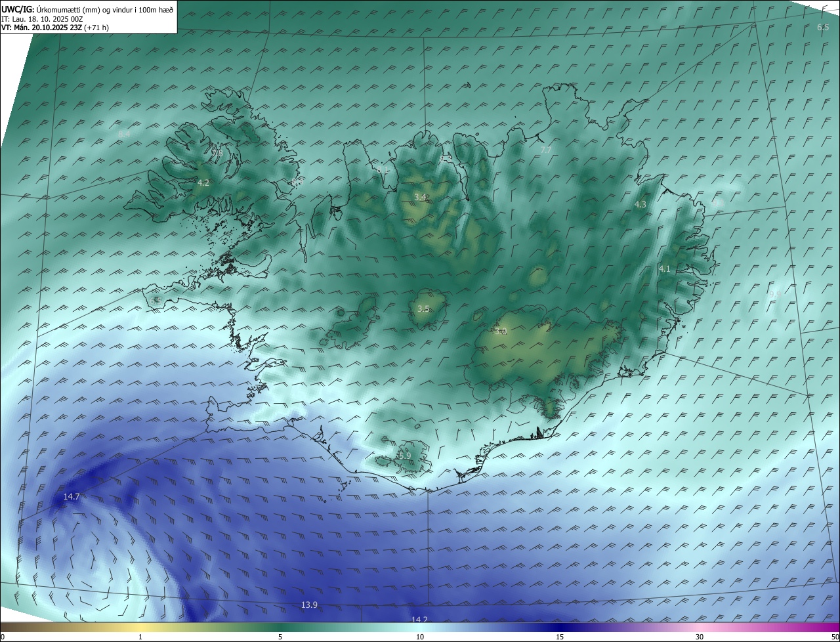The width and height of the screenshot is (840, 642).
Task: Click the 4.2 value in the Westfjords
Action: click(203, 182)
